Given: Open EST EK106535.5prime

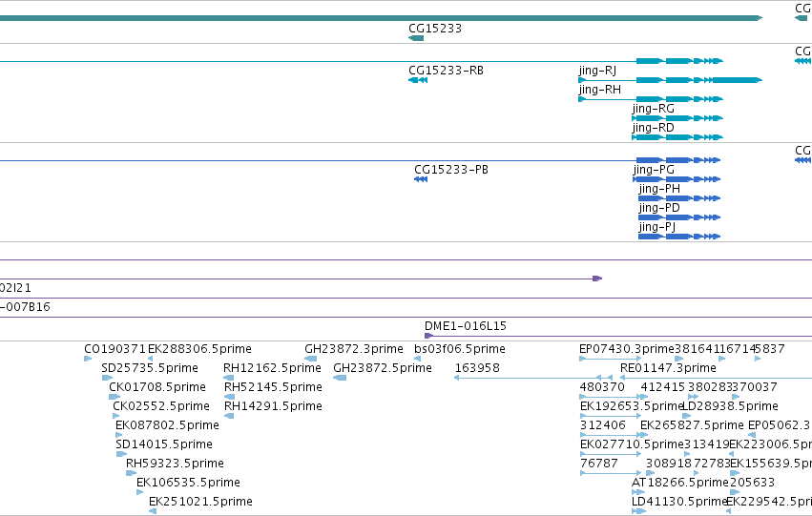Looking at the screenshot, I should pyautogui.click(x=188, y=483).
